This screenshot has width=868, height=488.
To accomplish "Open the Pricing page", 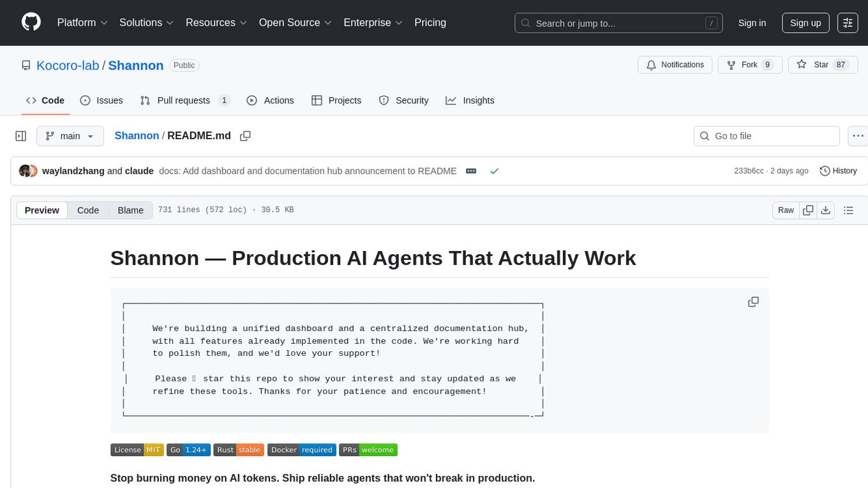I will (x=430, y=22).
